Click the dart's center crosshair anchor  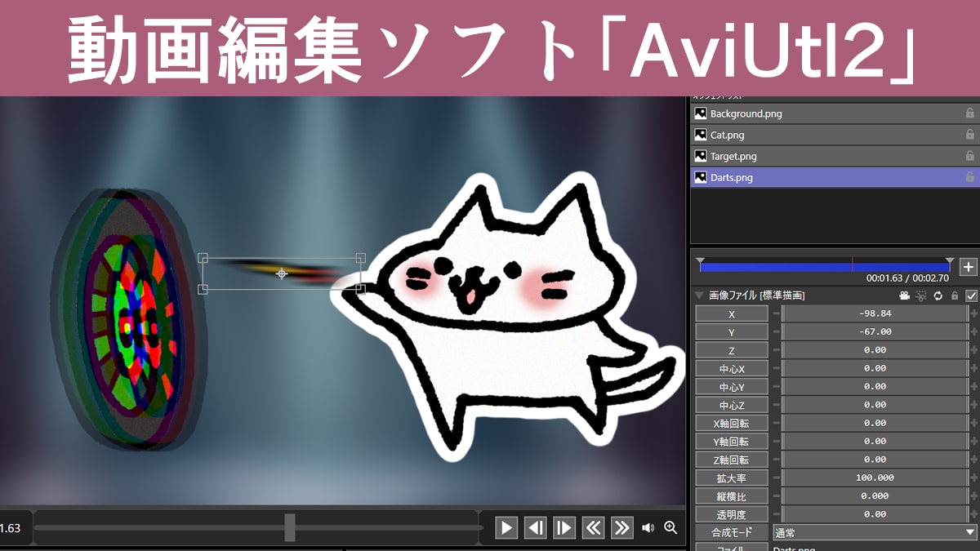(282, 273)
